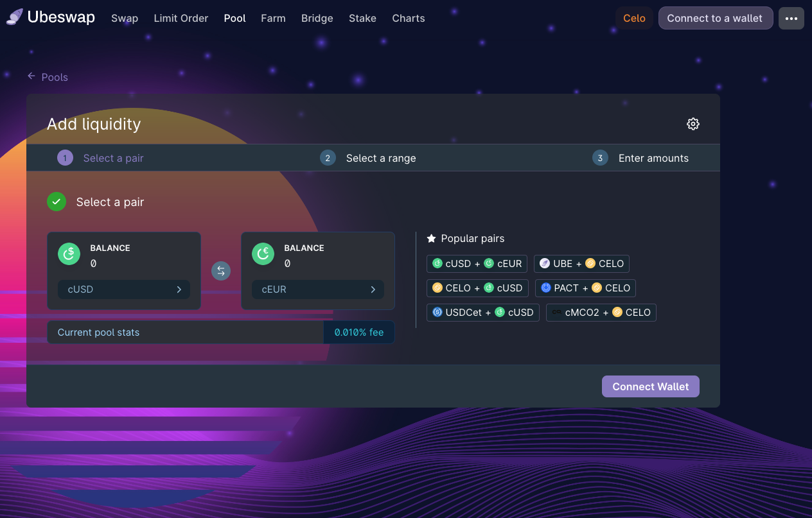
Task: Open the cUSD token selector dropdown
Action: (x=124, y=289)
